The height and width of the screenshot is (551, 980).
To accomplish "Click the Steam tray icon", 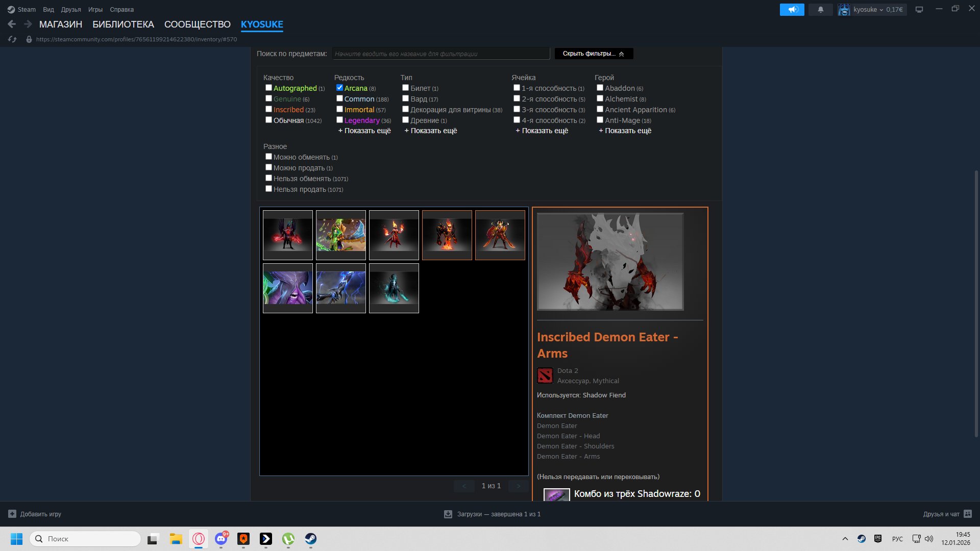I will point(862,539).
